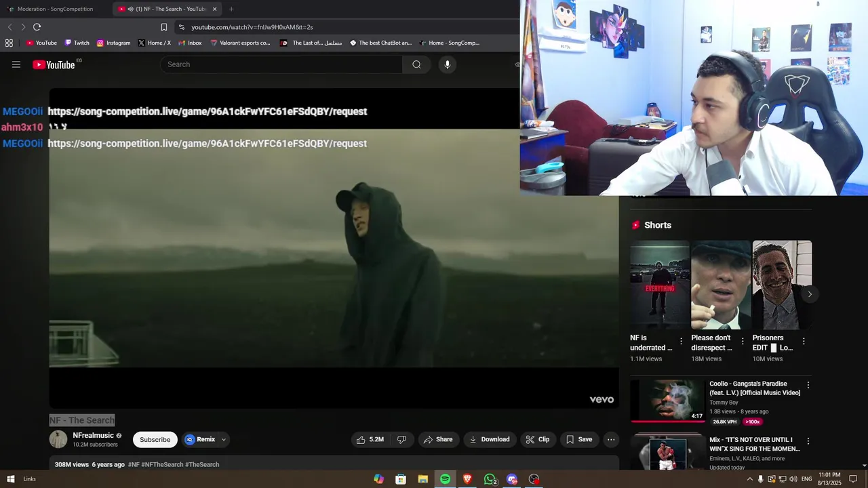868x488 pixels.
Task: Open WhatsApp from the taskbar
Action: click(x=490, y=479)
